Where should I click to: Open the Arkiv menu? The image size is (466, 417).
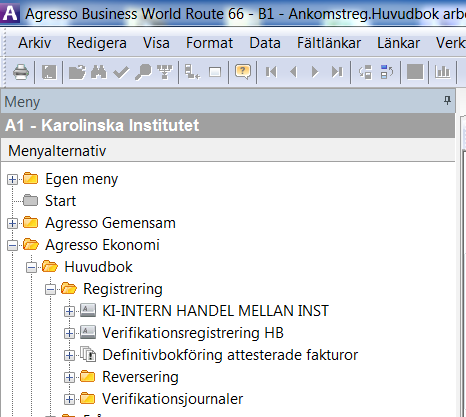click(x=35, y=43)
